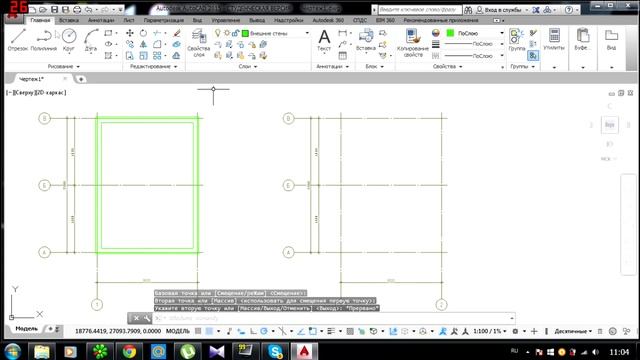Image resolution: width=640 pixels, height=360 pixels.
Task: Click Вход в службы sign-in button
Action: coord(502,10)
